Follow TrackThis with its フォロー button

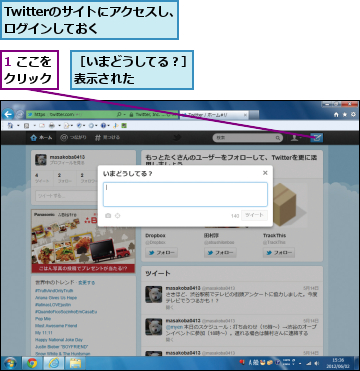click(x=279, y=253)
